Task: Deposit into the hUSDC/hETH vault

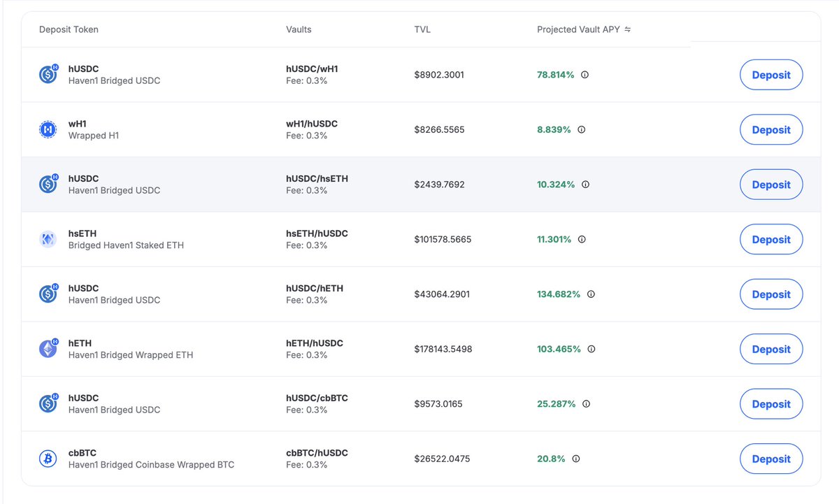Action: click(771, 294)
